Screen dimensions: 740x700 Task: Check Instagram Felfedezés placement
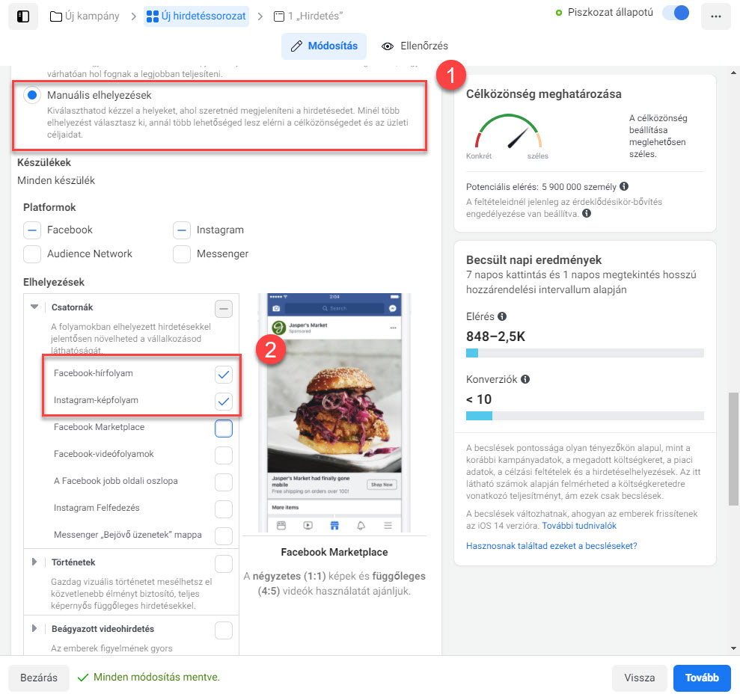224,509
